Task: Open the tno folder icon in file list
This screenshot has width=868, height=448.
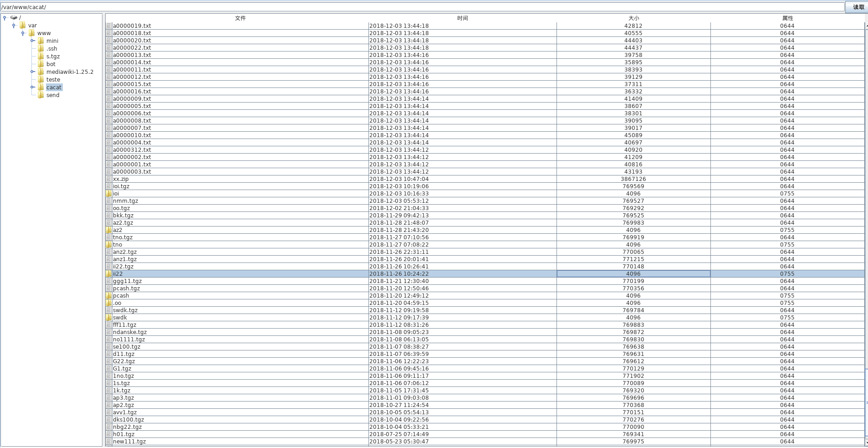Action: coord(109,245)
